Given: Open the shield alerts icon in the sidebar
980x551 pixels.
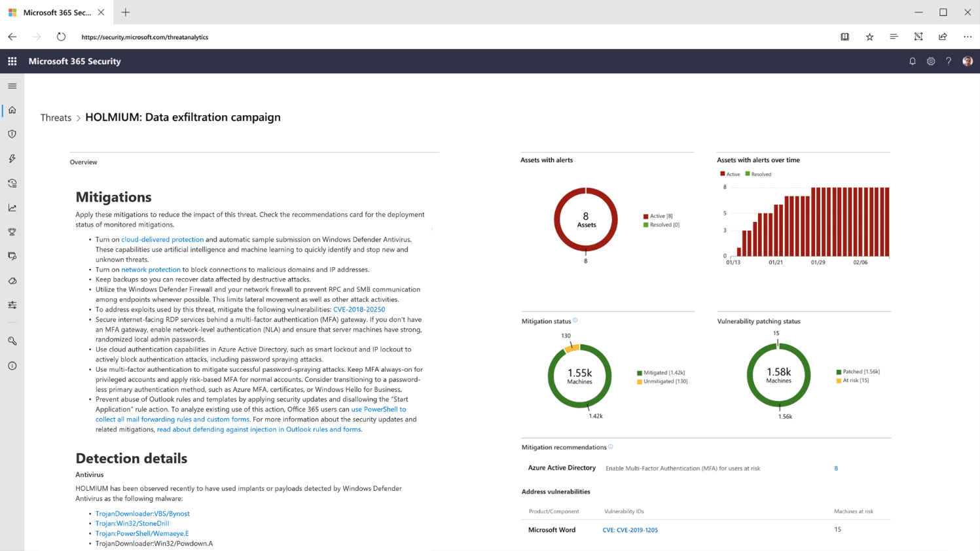Looking at the screenshot, I should click(12, 133).
